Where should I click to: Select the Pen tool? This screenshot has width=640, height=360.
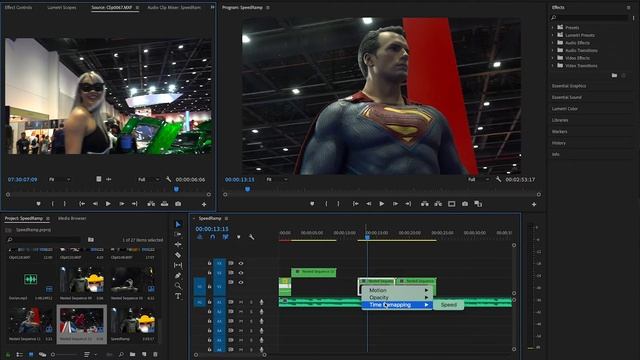(178, 276)
